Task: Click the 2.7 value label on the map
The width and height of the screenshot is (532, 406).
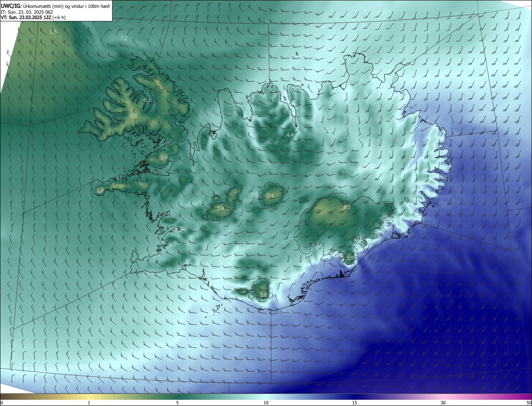Action: coord(100,191)
